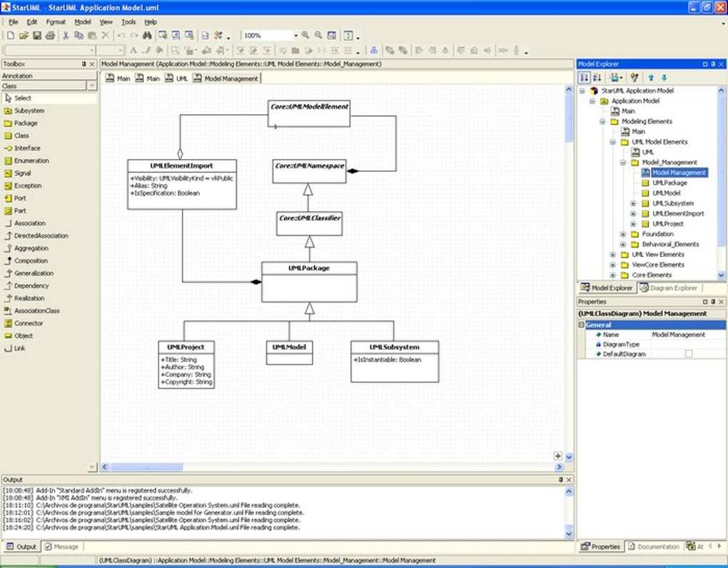Select UMLPackage in Model Explorer tree
728x568 pixels.
pyautogui.click(x=669, y=183)
